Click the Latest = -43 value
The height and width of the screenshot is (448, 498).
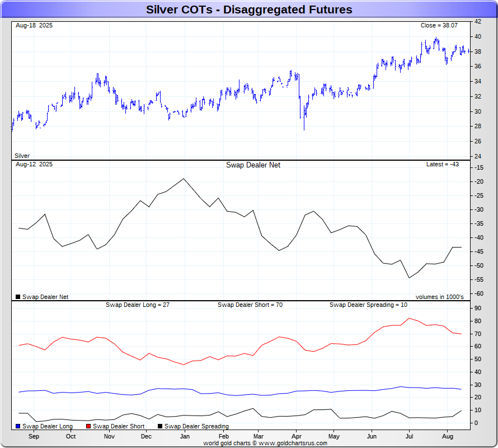point(443,165)
